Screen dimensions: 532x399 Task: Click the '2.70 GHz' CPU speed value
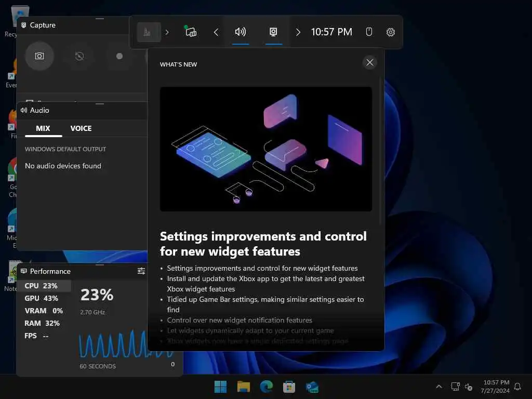pyautogui.click(x=92, y=312)
